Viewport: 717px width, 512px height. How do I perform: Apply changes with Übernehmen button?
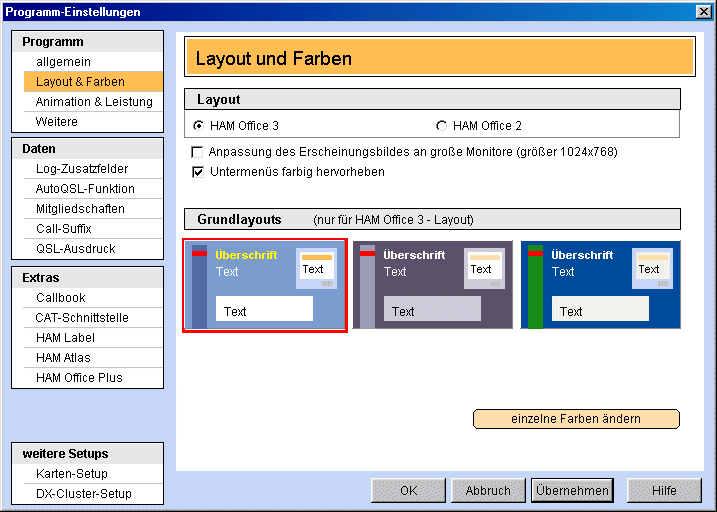(x=572, y=491)
